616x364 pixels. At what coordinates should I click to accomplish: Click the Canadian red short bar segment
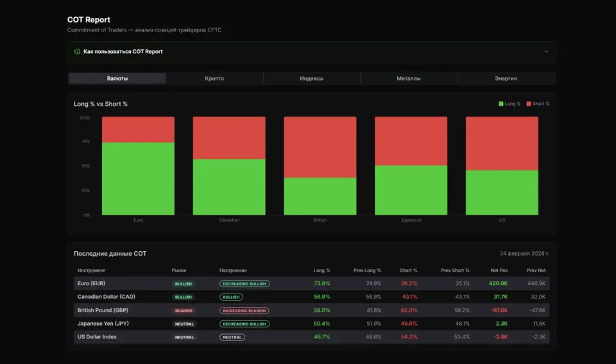pyautogui.click(x=229, y=138)
